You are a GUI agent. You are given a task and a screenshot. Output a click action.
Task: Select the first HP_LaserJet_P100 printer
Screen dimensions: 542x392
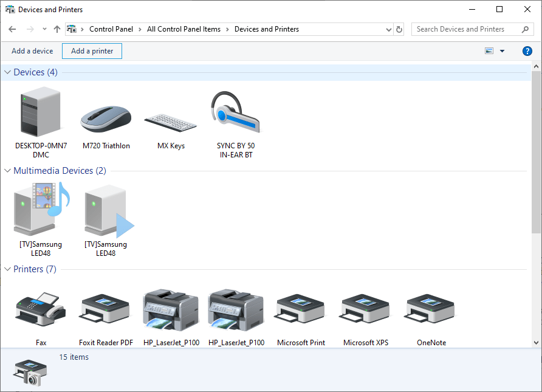tap(171, 309)
